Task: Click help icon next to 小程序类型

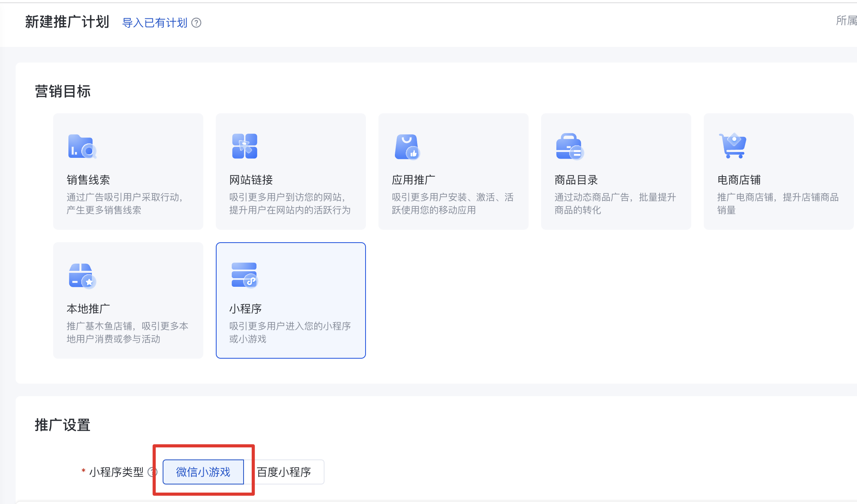Action: (152, 472)
